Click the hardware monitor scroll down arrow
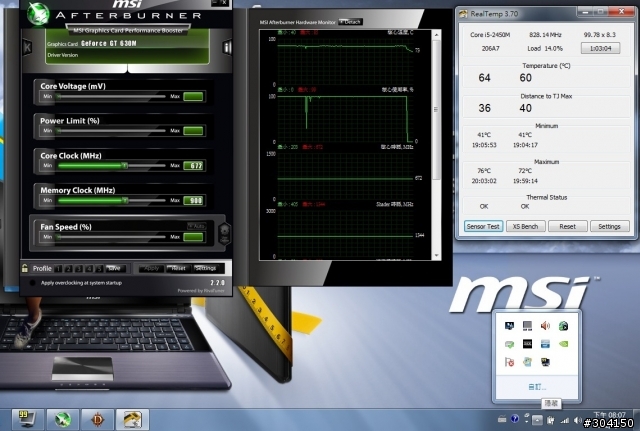The width and height of the screenshot is (640, 431). pyautogui.click(x=436, y=255)
